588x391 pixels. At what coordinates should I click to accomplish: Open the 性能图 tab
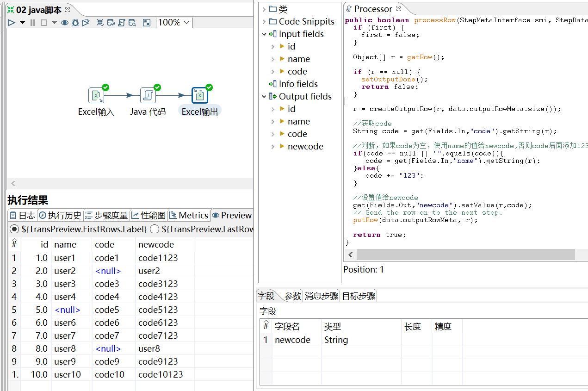click(x=148, y=215)
